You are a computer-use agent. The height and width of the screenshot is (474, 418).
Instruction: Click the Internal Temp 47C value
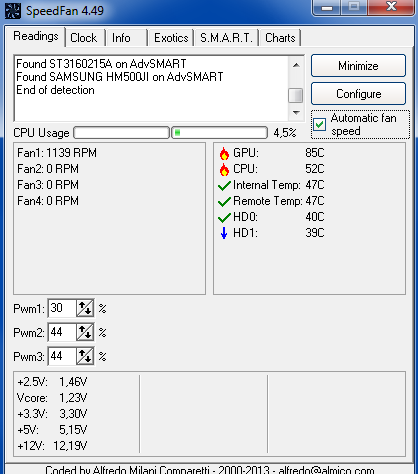coord(315,185)
